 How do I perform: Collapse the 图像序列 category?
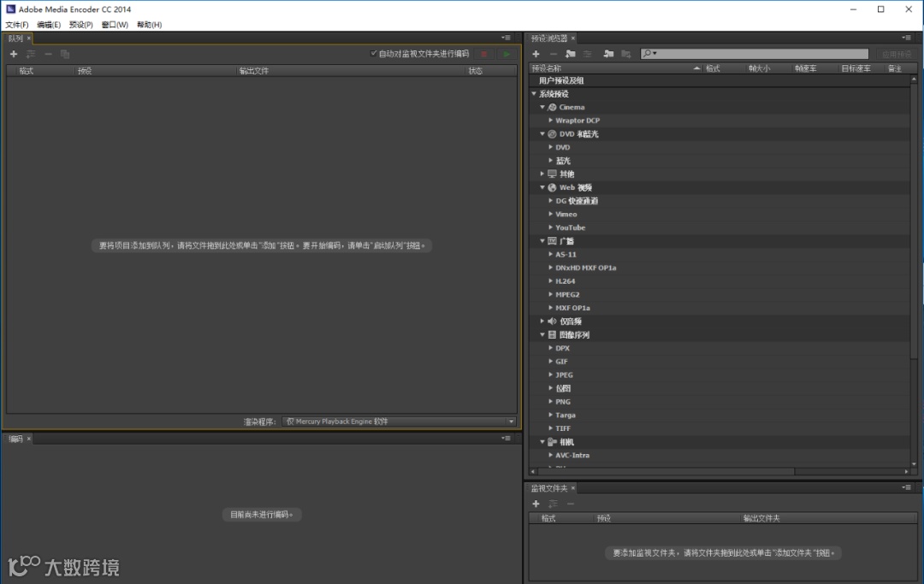pos(542,334)
